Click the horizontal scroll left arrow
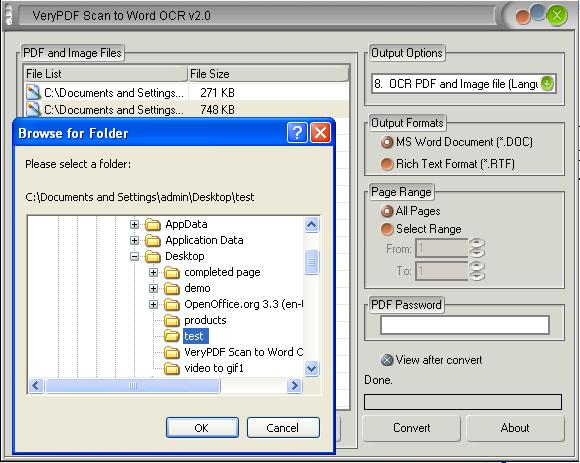This screenshot has height=463, width=580. pos(36,386)
